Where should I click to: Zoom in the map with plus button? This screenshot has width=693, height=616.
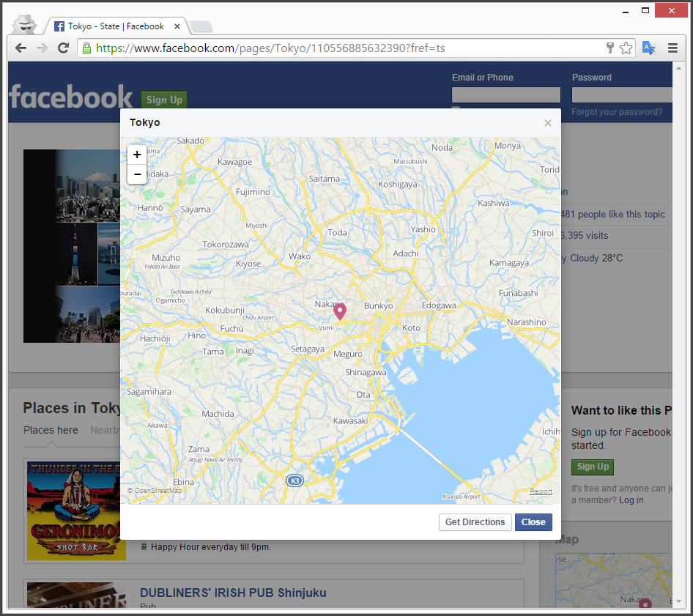point(137,155)
